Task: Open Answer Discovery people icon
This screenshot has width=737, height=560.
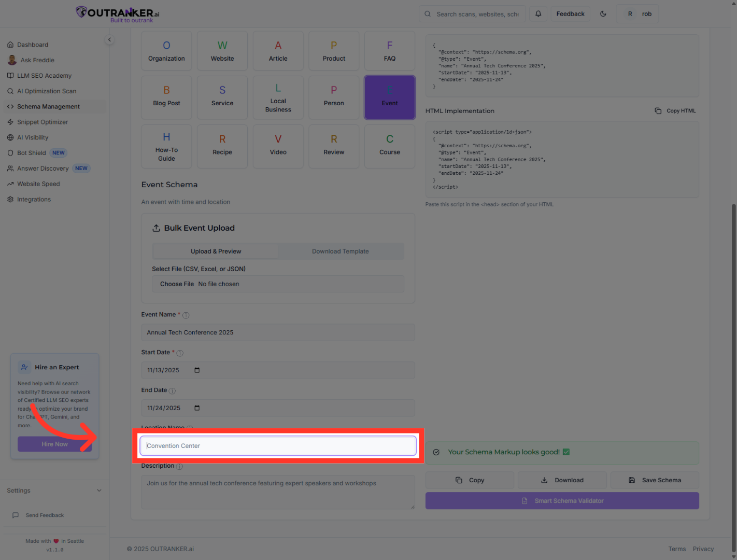Action: tap(10, 169)
